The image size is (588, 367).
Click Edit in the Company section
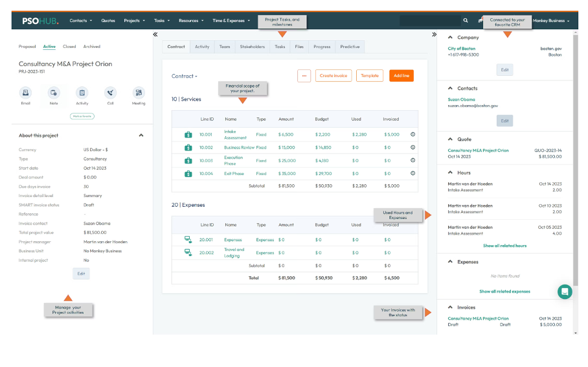[504, 70]
